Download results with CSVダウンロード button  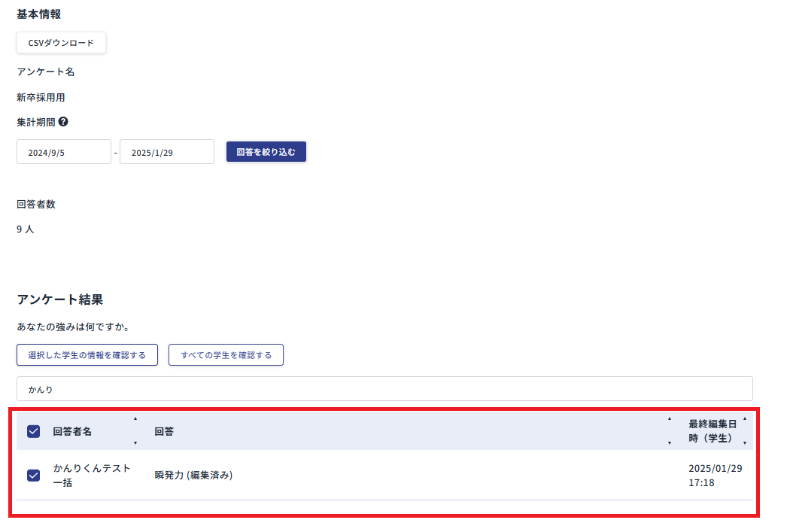coord(61,43)
